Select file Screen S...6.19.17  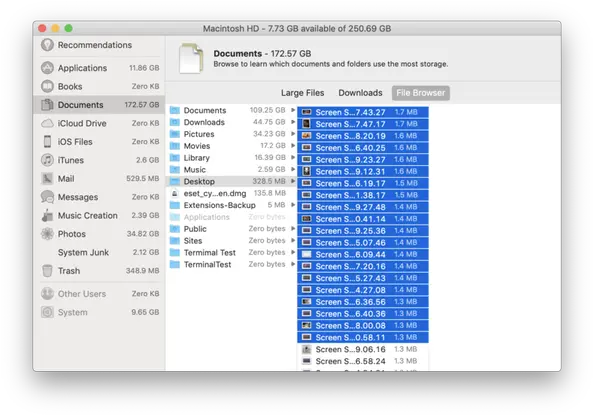(x=363, y=183)
